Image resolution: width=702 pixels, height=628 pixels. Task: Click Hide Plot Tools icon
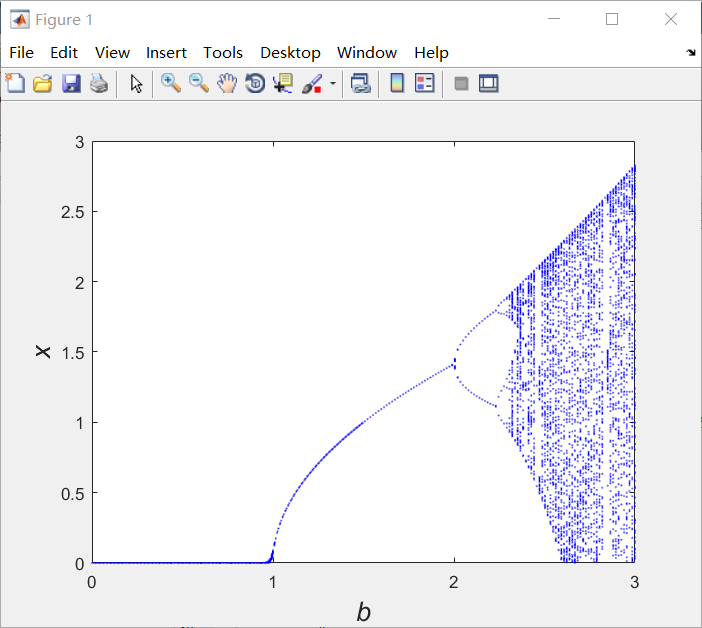(461, 84)
